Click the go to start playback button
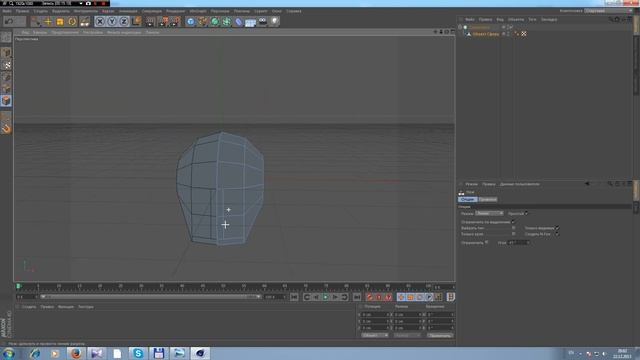 (294, 297)
